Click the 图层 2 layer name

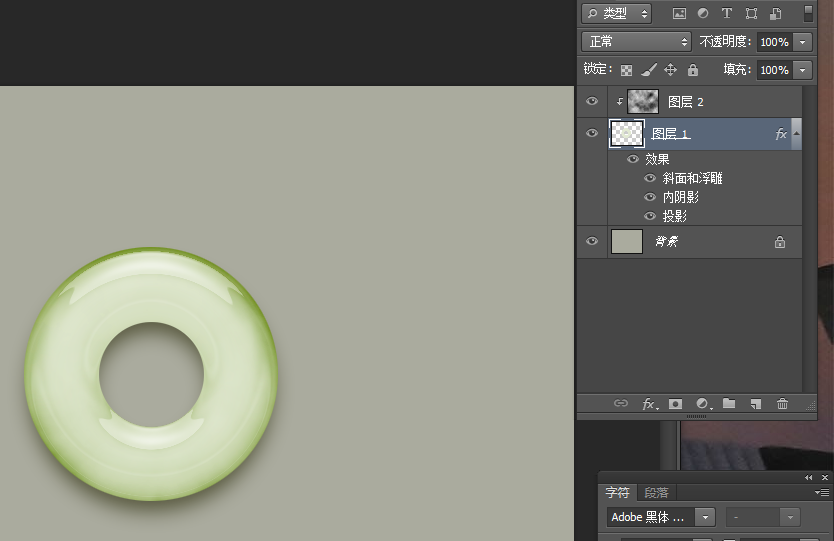[686, 102]
